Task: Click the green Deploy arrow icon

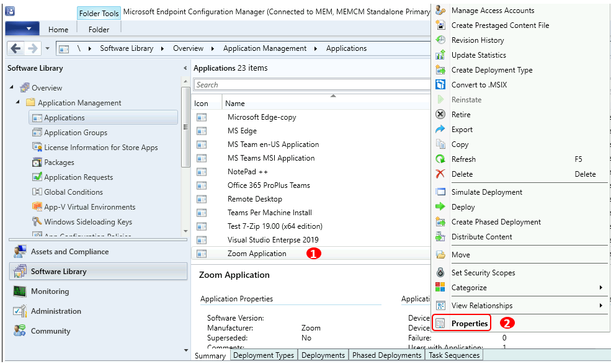Action: [x=440, y=206]
